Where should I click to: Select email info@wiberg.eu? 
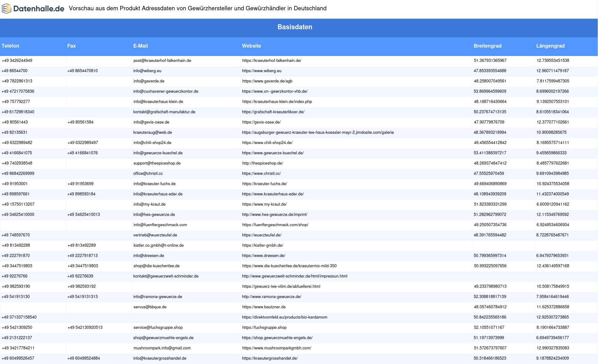pos(147,71)
